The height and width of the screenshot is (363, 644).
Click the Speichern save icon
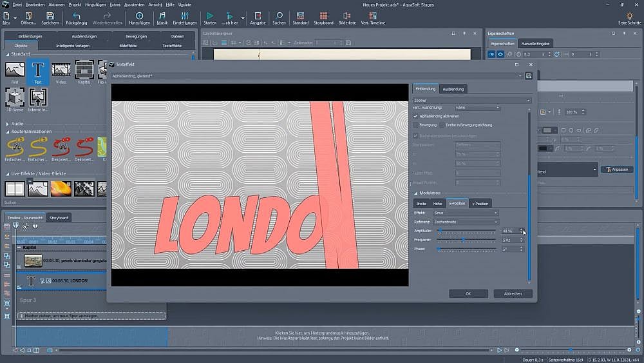[x=50, y=15]
